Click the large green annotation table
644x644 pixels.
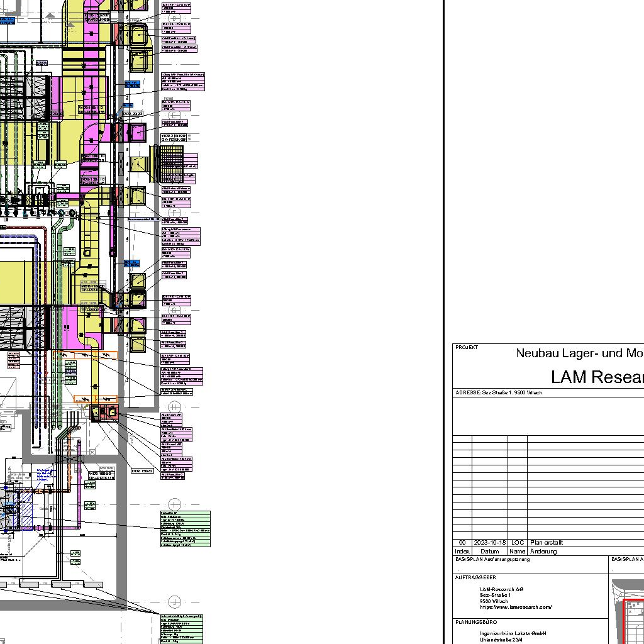(x=186, y=529)
